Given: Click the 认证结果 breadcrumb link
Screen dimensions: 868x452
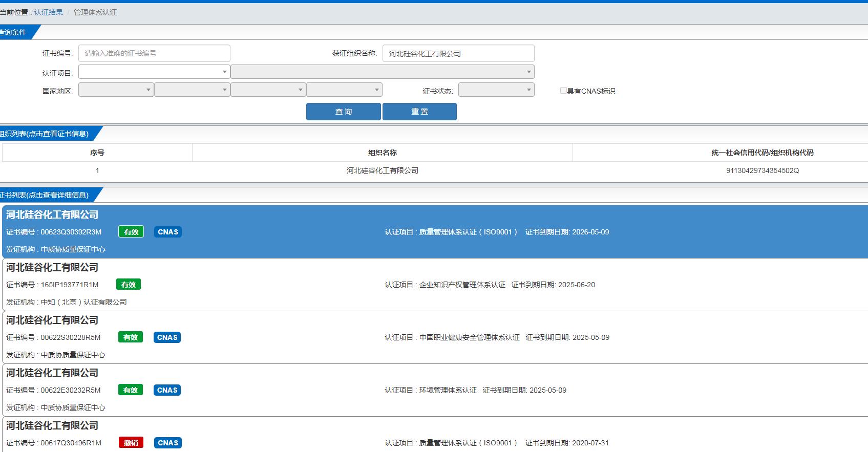Looking at the screenshot, I should (49, 12).
